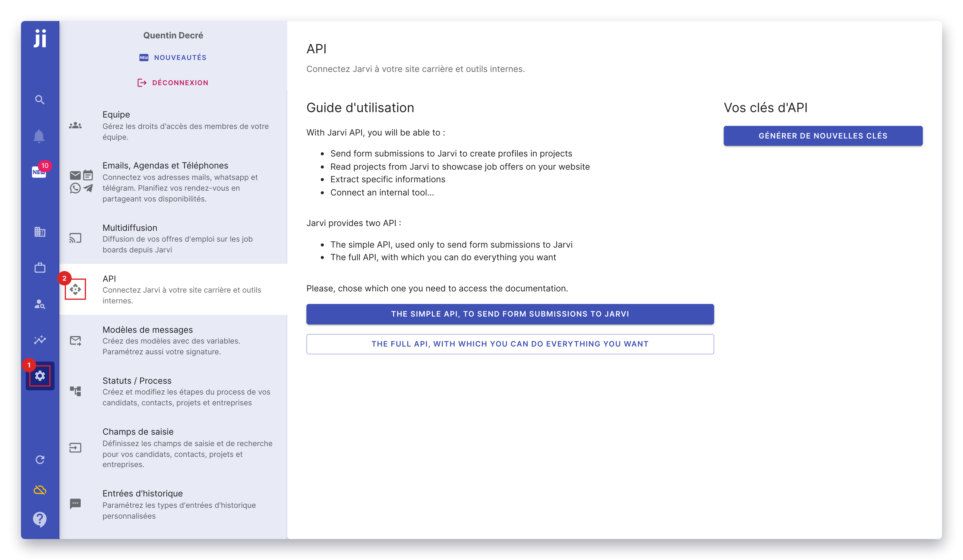Click the Quentin Decré user name
This screenshot has height=560, width=963.
[x=173, y=36]
